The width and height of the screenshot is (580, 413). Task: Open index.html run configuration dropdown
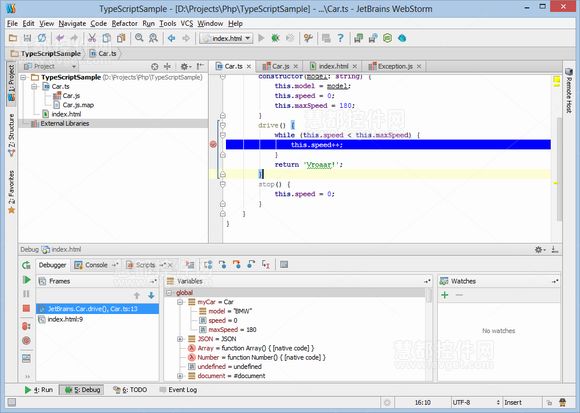[226, 38]
